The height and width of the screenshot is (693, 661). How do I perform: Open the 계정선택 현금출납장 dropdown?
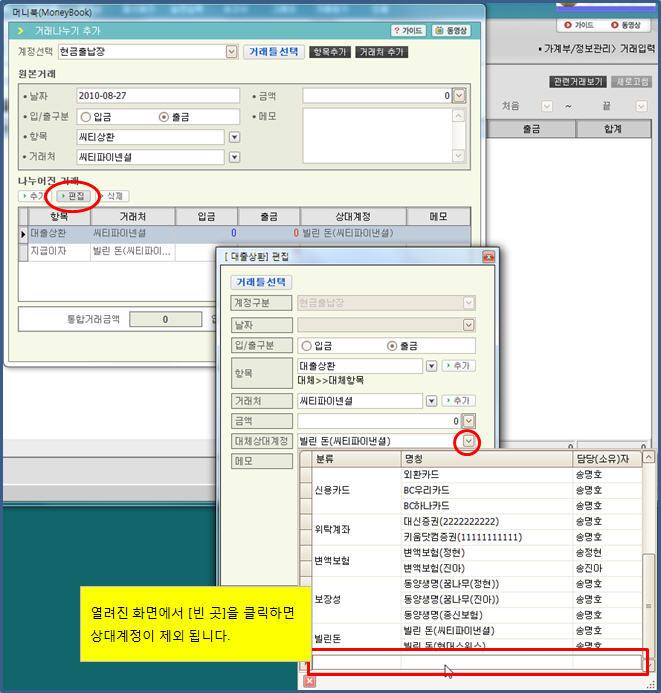pos(232,51)
